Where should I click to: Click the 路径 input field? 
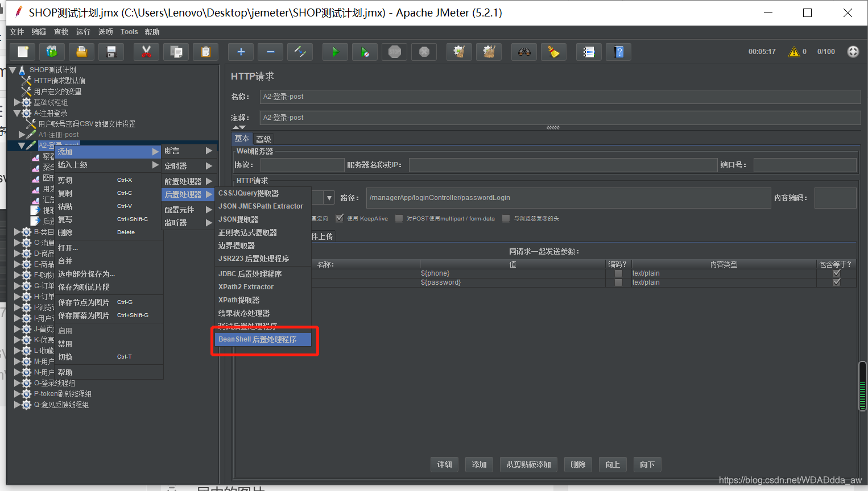pyautogui.click(x=568, y=198)
